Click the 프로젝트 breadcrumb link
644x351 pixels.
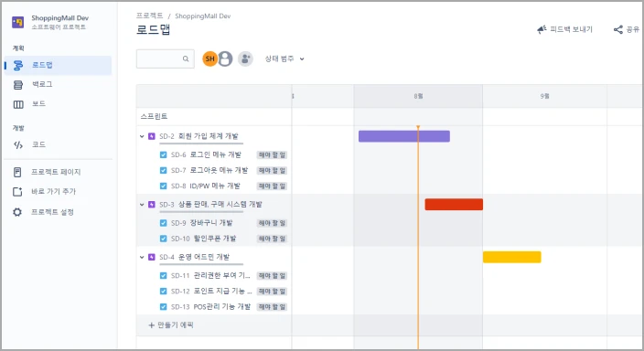click(149, 16)
